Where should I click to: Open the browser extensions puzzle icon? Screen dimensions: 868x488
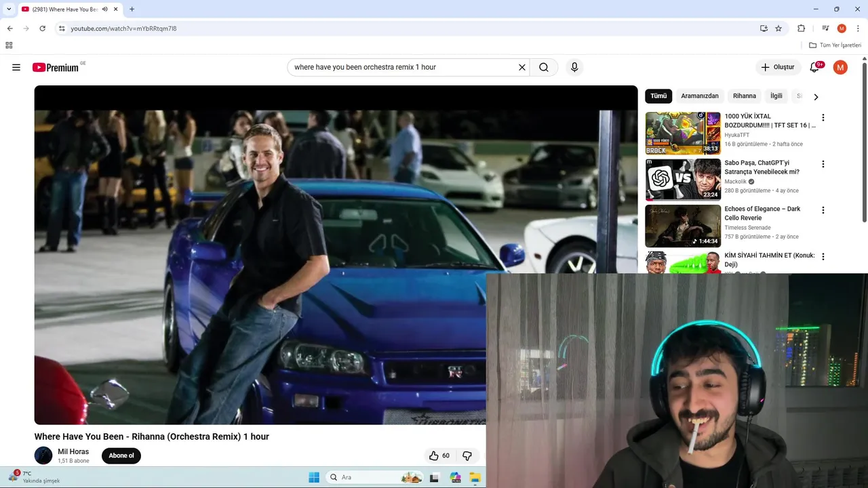click(801, 28)
